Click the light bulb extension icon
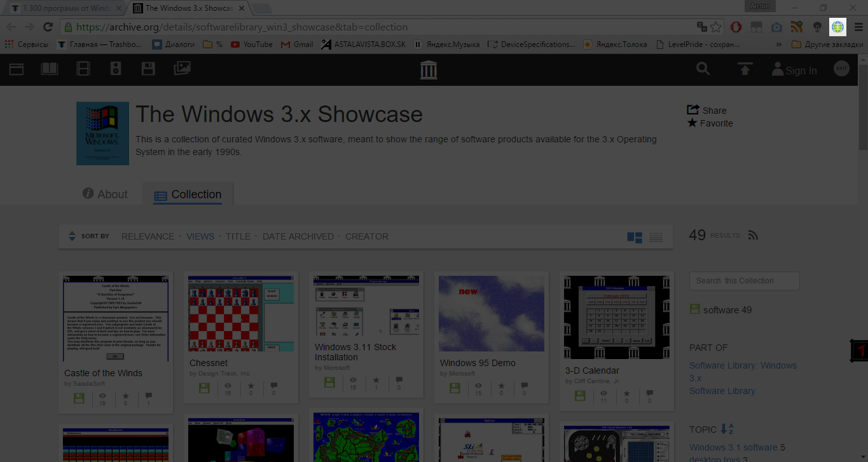 tap(817, 27)
